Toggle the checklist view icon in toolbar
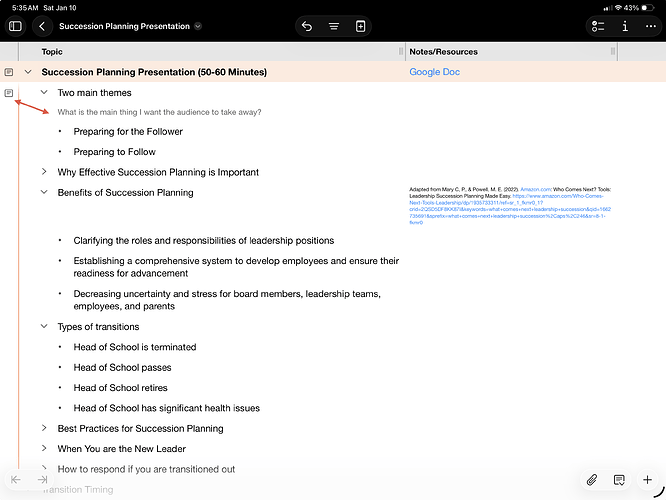666x500 pixels. point(599,26)
